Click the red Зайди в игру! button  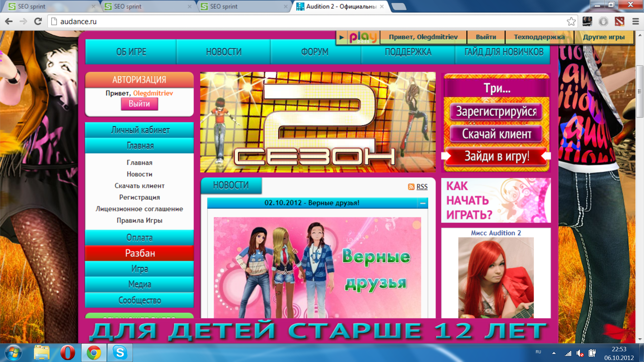click(x=496, y=156)
